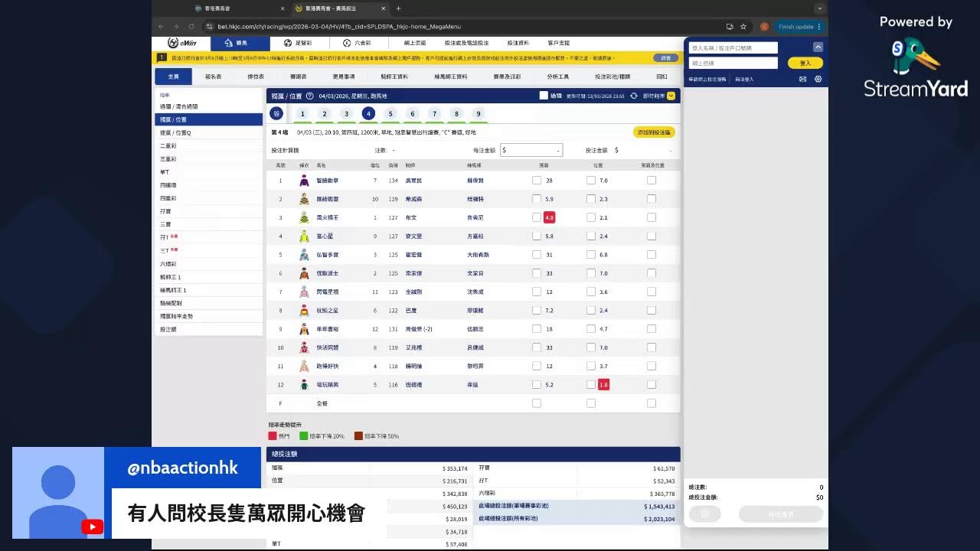
Task: Select race number 5
Action: pyautogui.click(x=390, y=114)
